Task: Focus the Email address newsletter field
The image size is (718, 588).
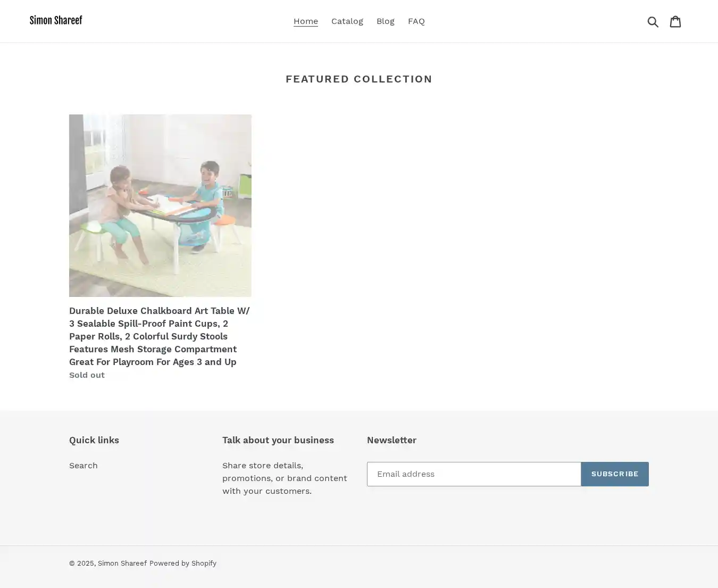Action: point(474,474)
